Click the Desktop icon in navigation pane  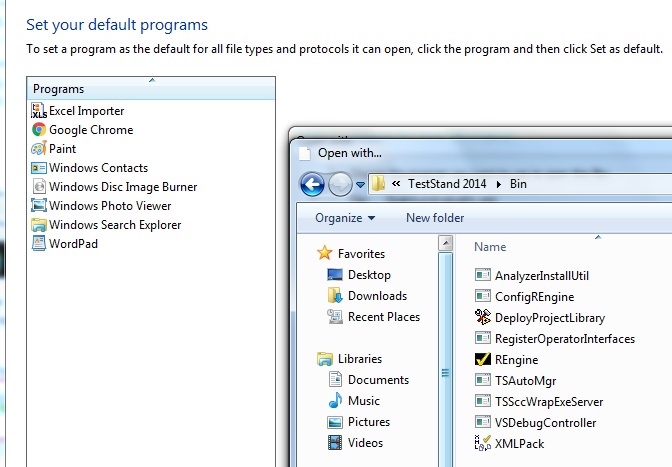(x=335, y=274)
